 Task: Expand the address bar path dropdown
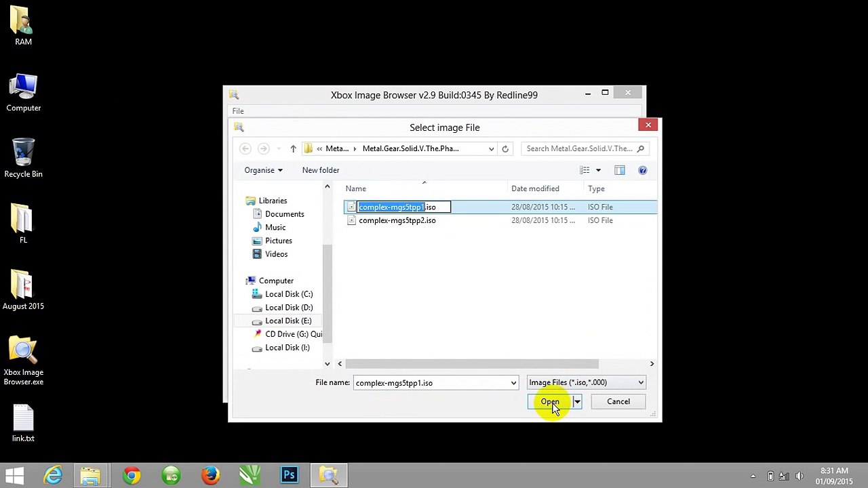(x=492, y=148)
